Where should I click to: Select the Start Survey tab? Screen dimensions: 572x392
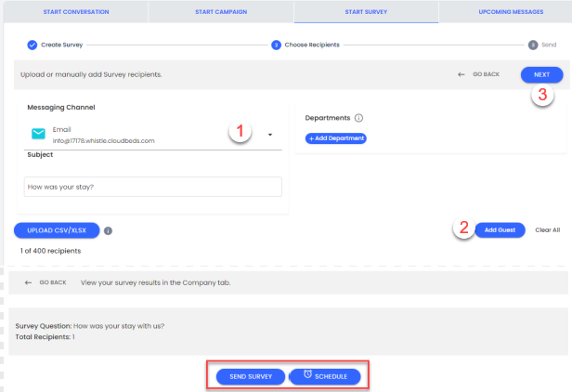366,12
